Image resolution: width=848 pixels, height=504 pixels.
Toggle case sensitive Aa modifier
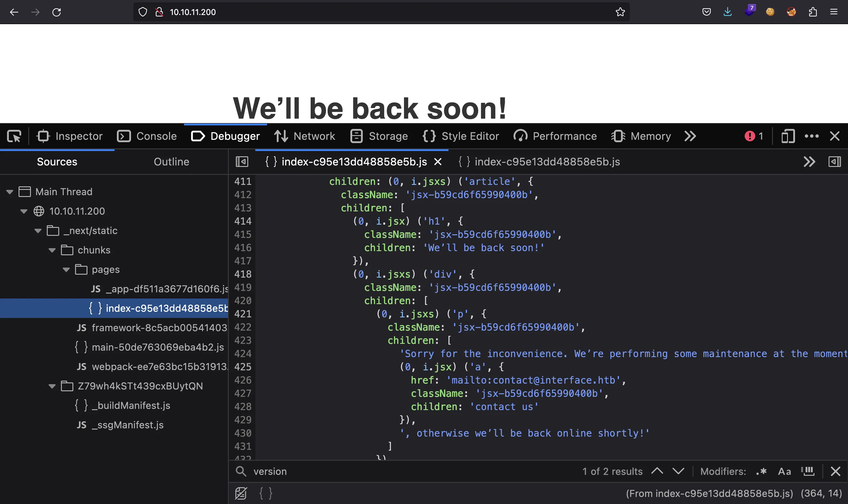pos(784,471)
